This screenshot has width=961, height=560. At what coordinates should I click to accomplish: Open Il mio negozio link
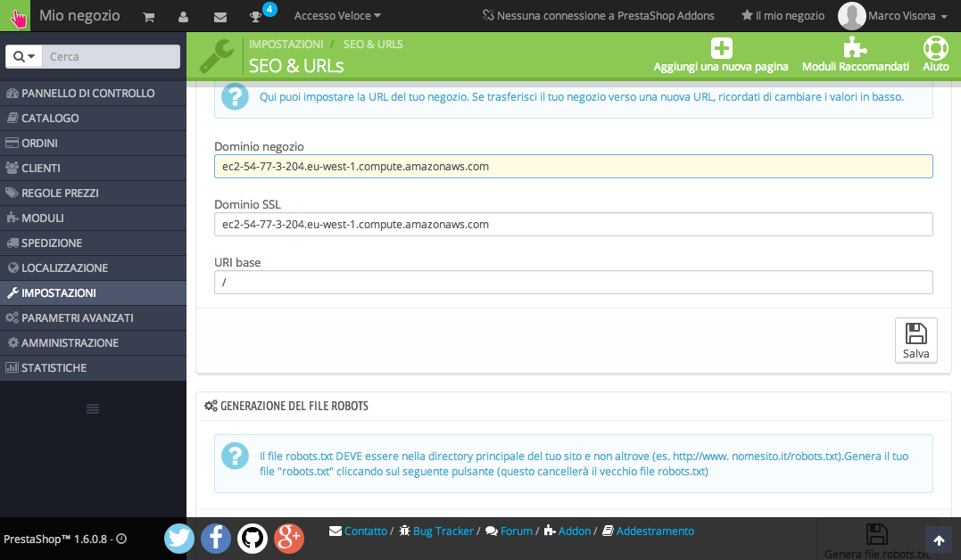(x=783, y=16)
